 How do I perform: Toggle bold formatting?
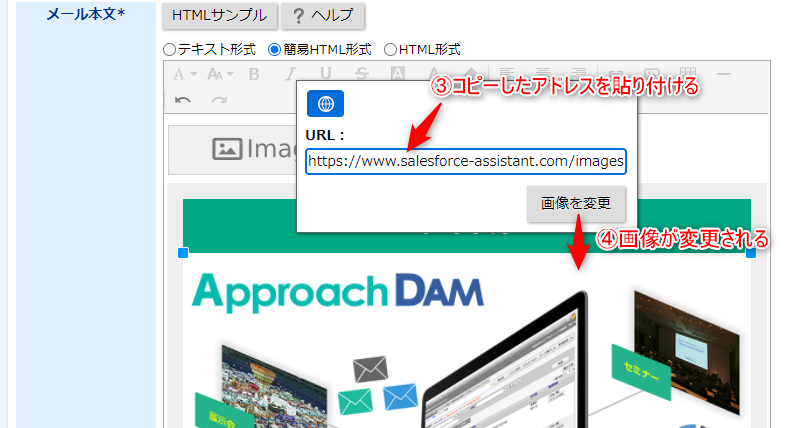pyautogui.click(x=254, y=75)
